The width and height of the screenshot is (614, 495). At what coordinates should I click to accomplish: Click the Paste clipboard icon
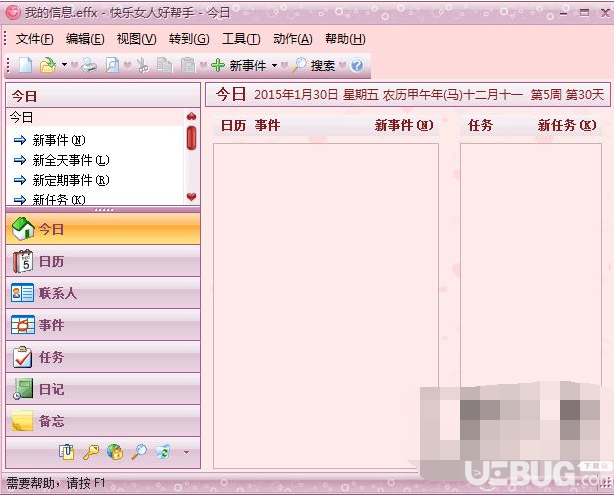188,65
